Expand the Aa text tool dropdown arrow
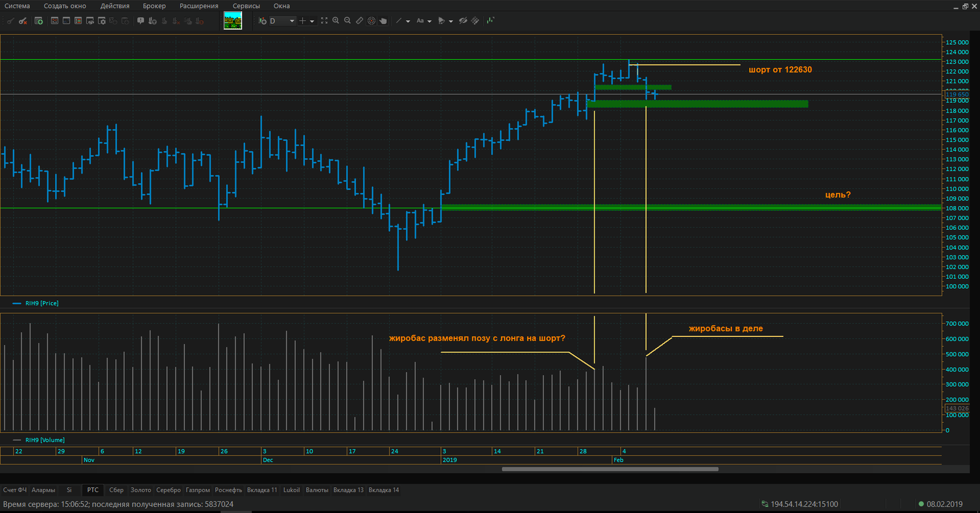This screenshot has width=980, height=513. tap(429, 21)
